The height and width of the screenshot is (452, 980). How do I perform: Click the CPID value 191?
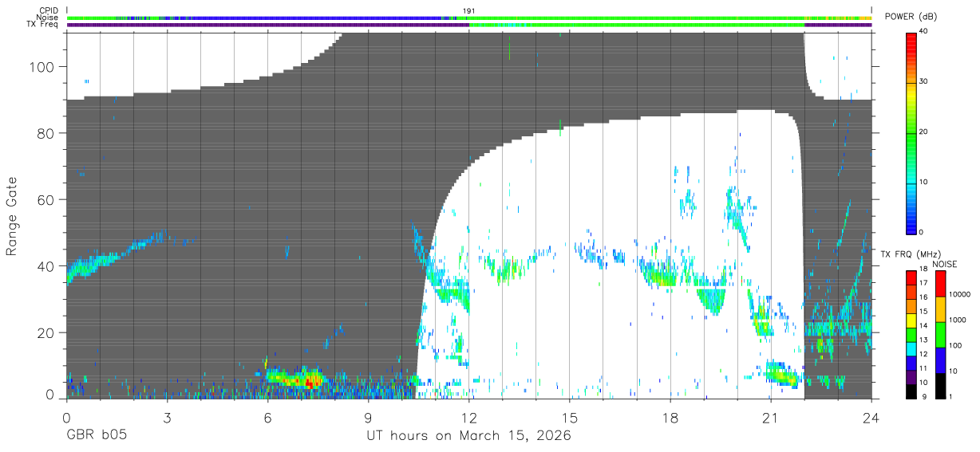pyautogui.click(x=469, y=10)
